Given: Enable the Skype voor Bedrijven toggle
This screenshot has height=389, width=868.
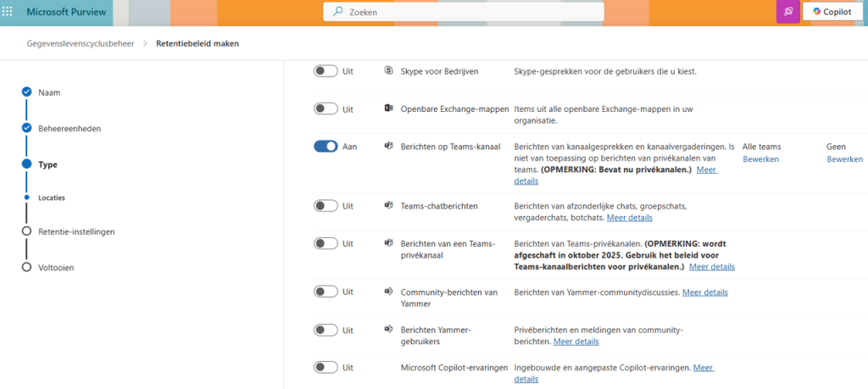Looking at the screenshot, I should (325, 71).
